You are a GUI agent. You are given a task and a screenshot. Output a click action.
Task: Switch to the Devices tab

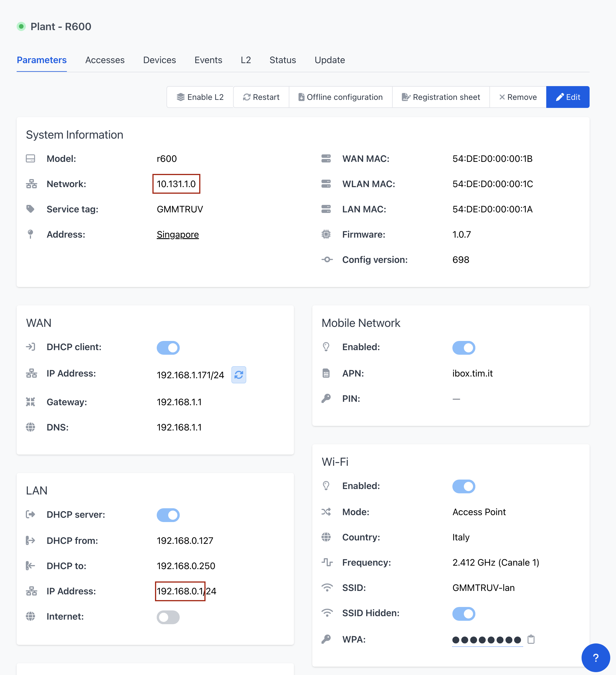coord(159,60)
